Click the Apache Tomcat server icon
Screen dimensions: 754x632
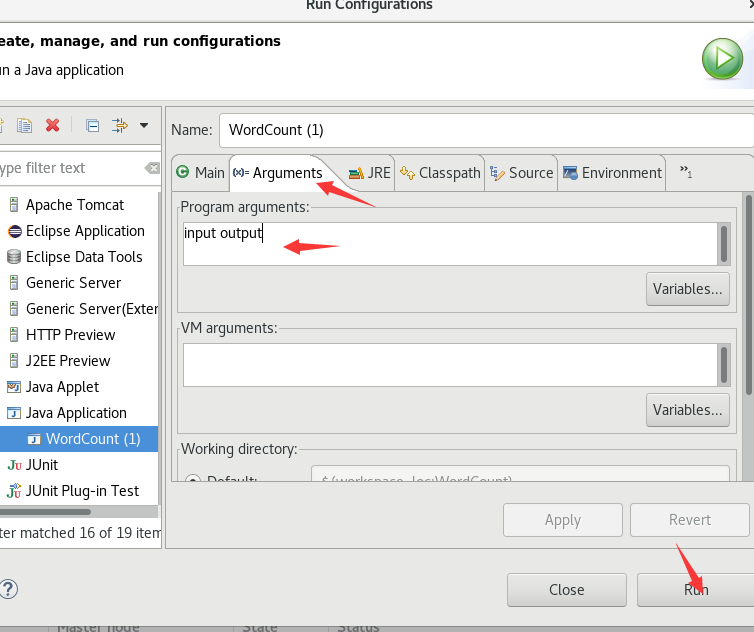pos(14,205)
